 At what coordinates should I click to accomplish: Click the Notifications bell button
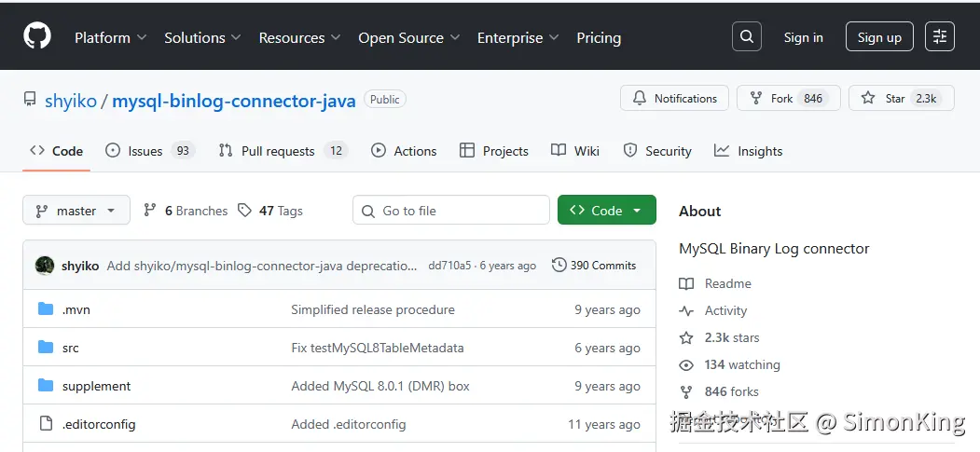(674, 99)
